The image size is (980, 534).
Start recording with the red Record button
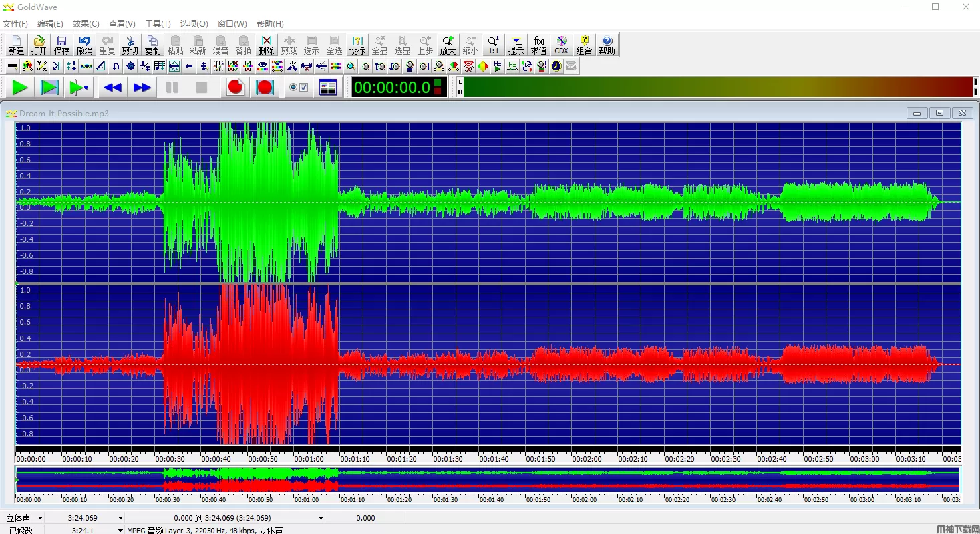click(235, 87)
